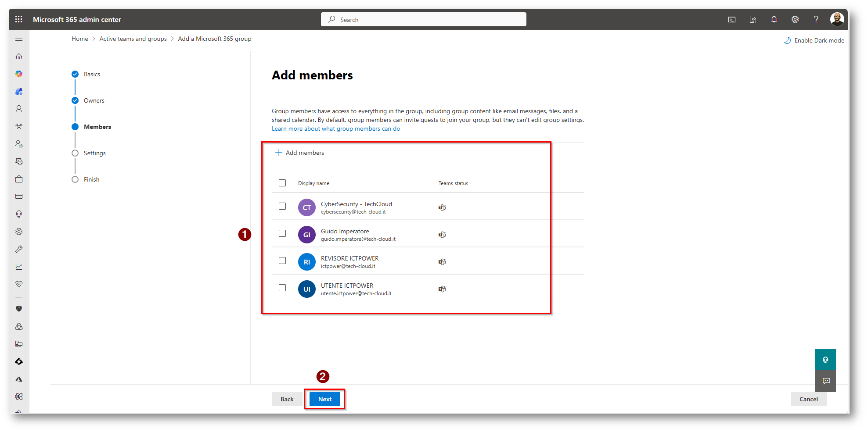Open the app launcher waffle icon
868x432 pixels.
pos(18,19)
